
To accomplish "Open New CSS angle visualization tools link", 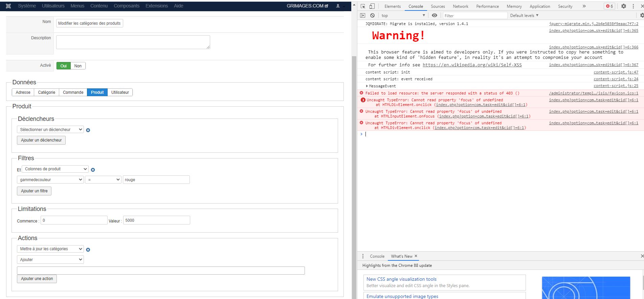I will coord(401,279).
